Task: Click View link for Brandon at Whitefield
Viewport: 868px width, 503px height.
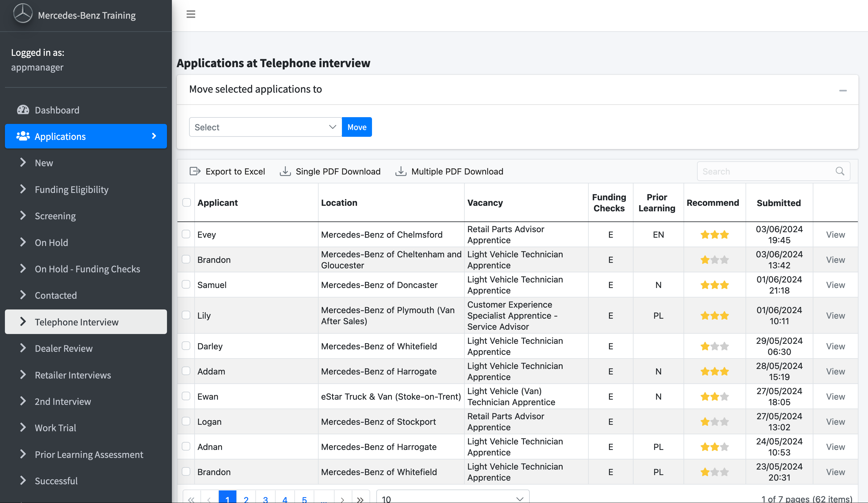Action: click(x=835, y=472)
